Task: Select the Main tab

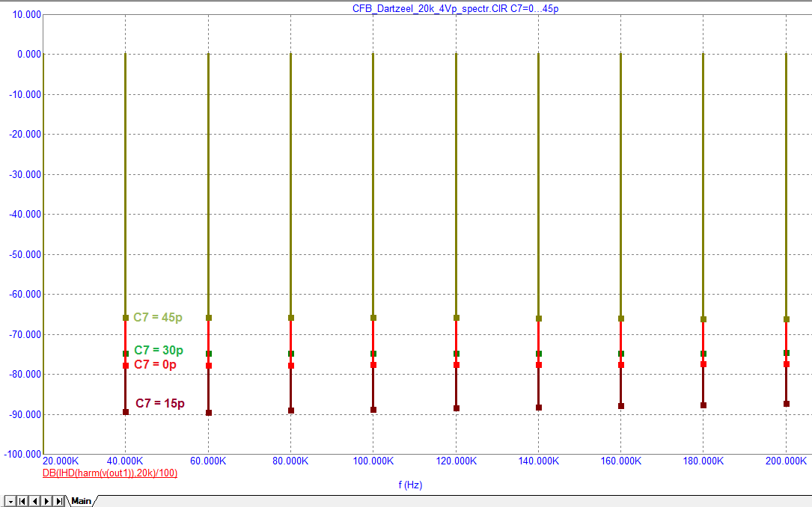Action: point(82,501)
